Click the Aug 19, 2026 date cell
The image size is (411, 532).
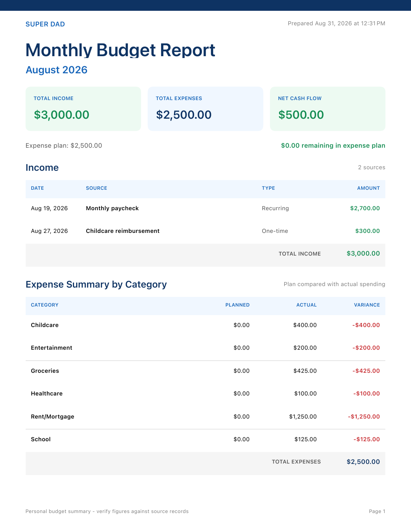point(49,208)
